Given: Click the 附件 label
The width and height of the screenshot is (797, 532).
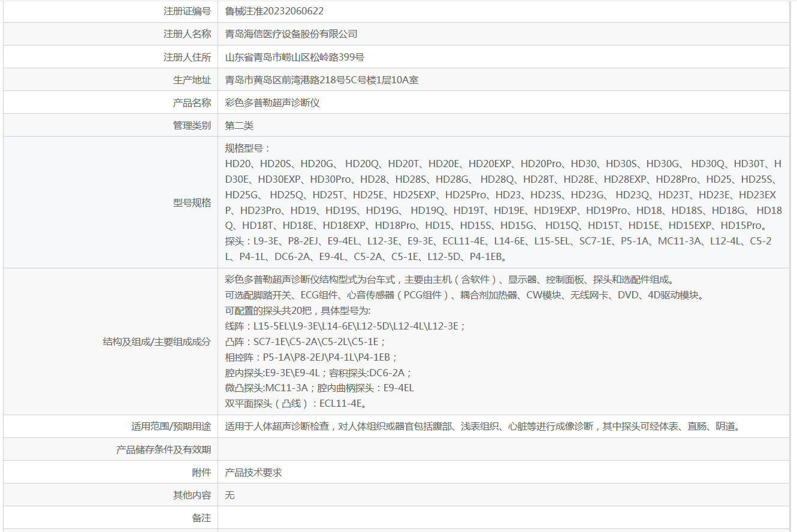Looking at the screenshot, I should [201, 472].
